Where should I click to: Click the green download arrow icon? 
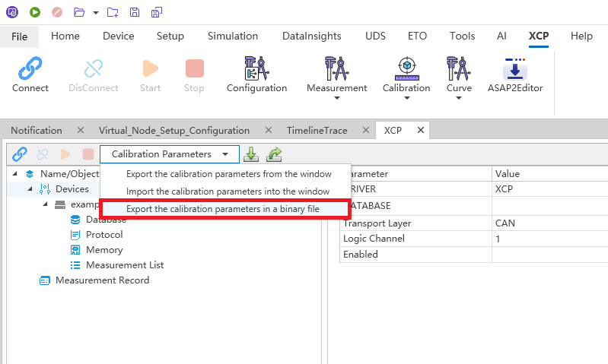click(251, 154)
